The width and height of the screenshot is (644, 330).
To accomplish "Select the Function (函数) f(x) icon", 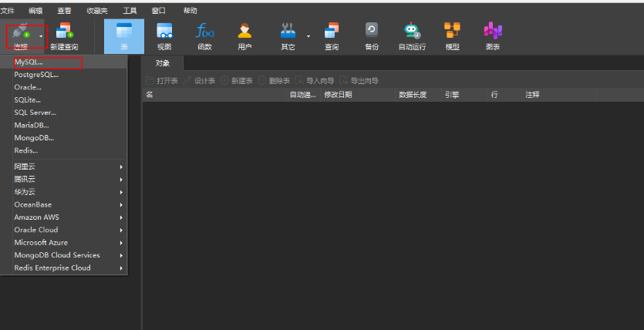I will (x=204, y=31).
